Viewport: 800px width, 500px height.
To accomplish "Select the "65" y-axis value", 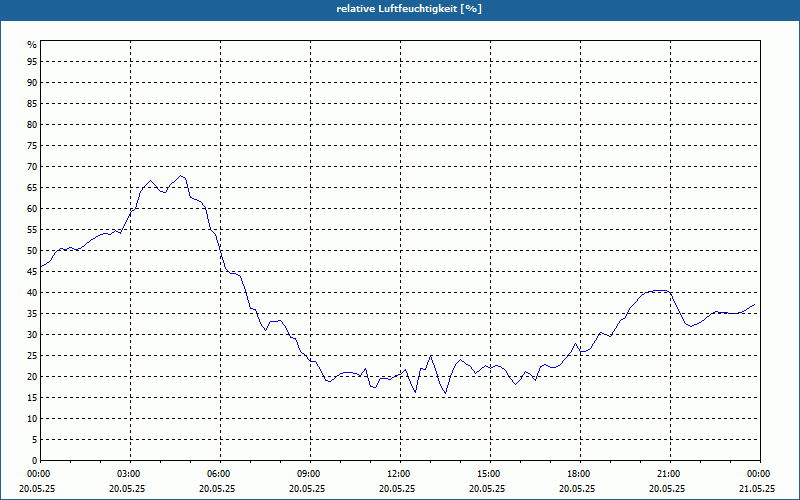I will coord(32,188).
